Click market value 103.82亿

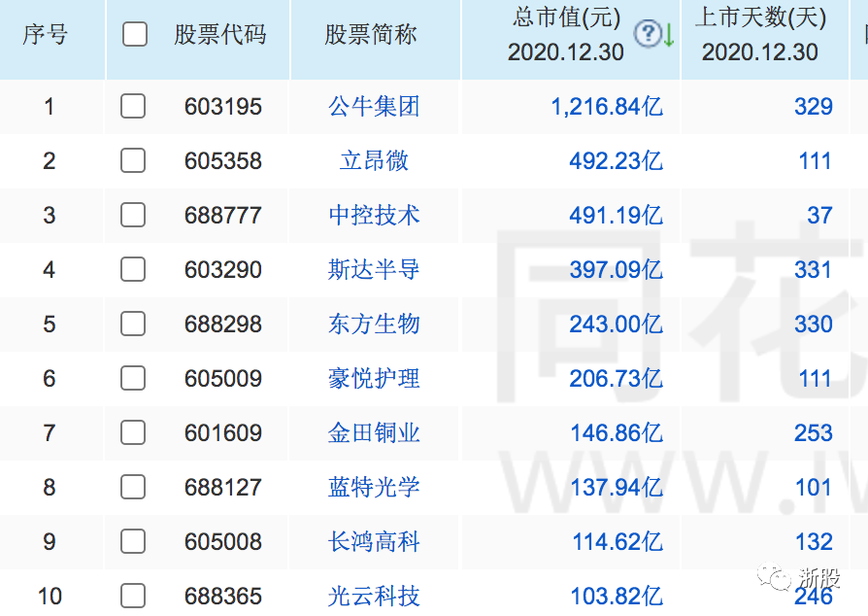pos(617,596)
